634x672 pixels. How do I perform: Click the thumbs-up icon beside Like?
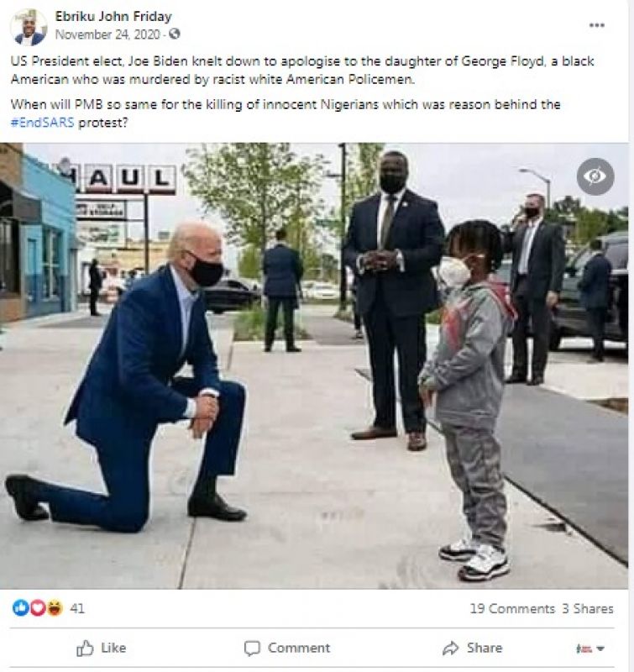(x=85, y=648)
